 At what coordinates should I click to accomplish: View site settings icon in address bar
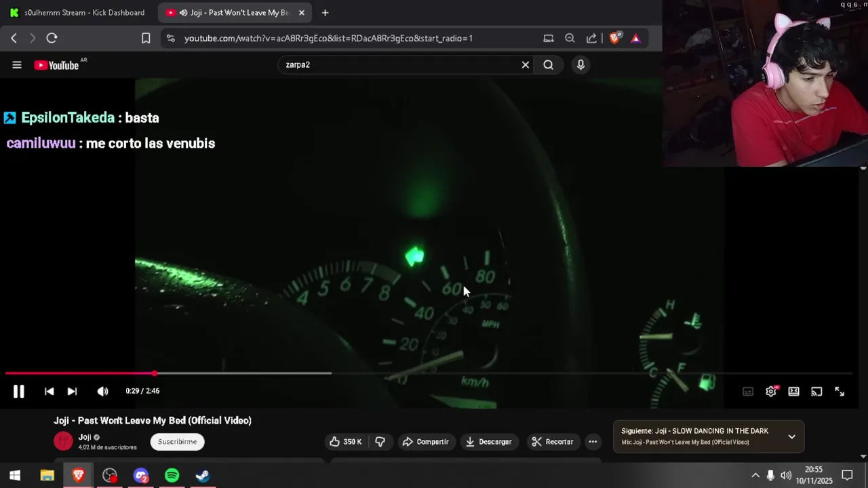tap(170, 39)
